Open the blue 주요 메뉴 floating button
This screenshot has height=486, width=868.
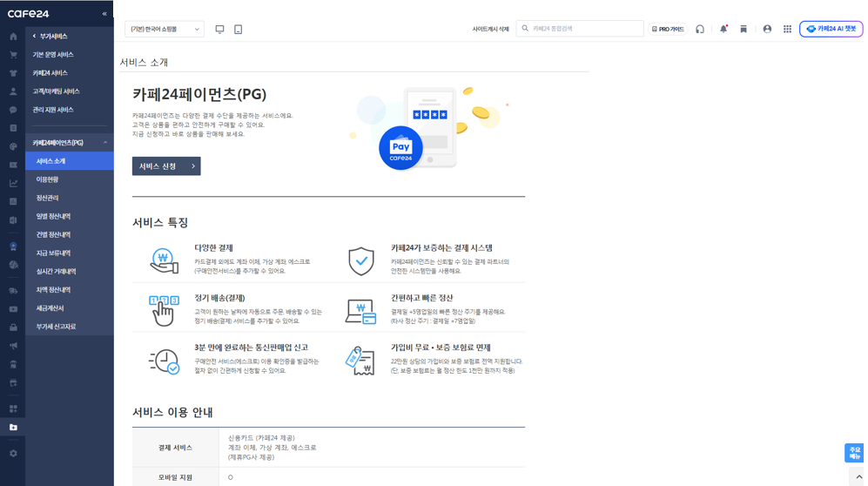point(853,453)
